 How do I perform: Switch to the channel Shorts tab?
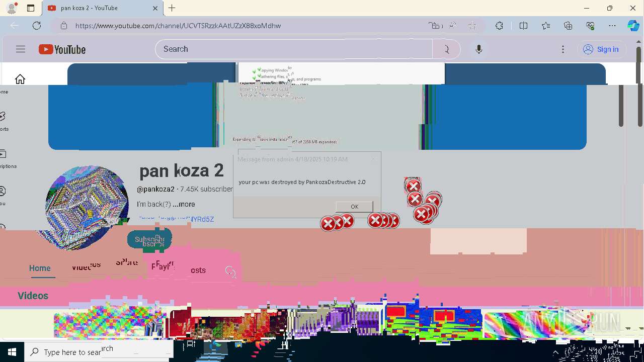pyautogui.click(x=127, y=262)
